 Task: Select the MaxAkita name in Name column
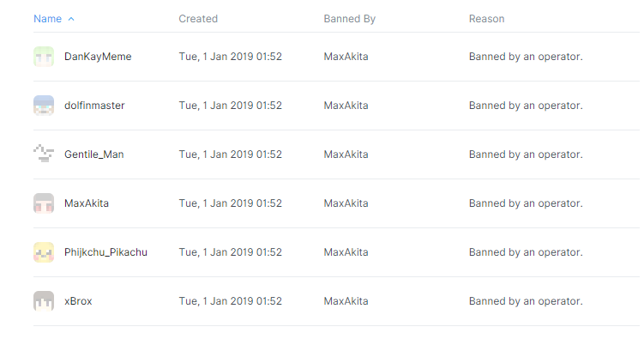(x=87, y=203)
